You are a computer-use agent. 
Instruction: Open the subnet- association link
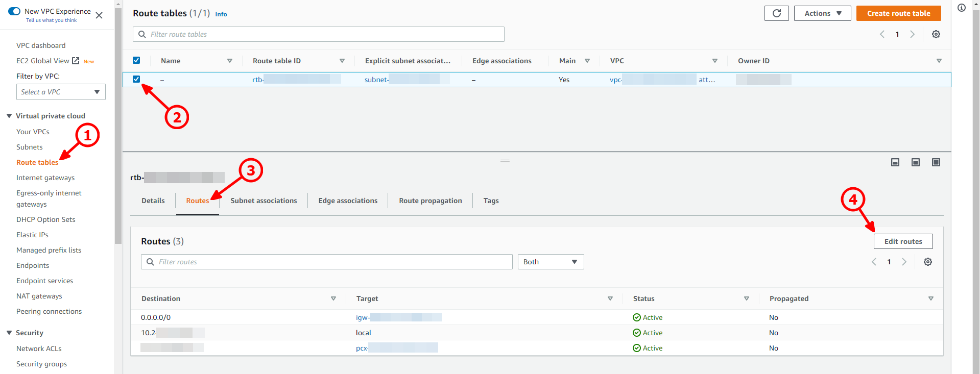point(407,80)
